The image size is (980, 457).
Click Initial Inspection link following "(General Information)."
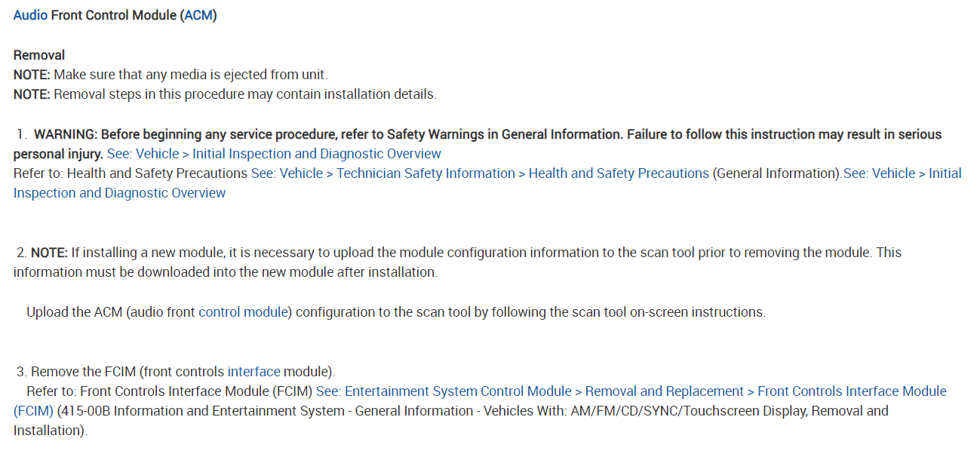[902, 173]
